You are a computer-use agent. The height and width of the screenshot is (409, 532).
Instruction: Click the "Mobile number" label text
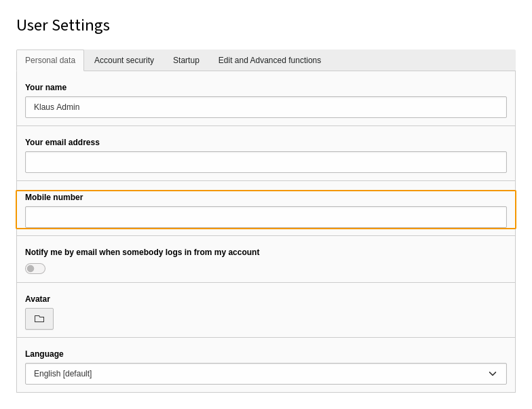click(54, 197)
